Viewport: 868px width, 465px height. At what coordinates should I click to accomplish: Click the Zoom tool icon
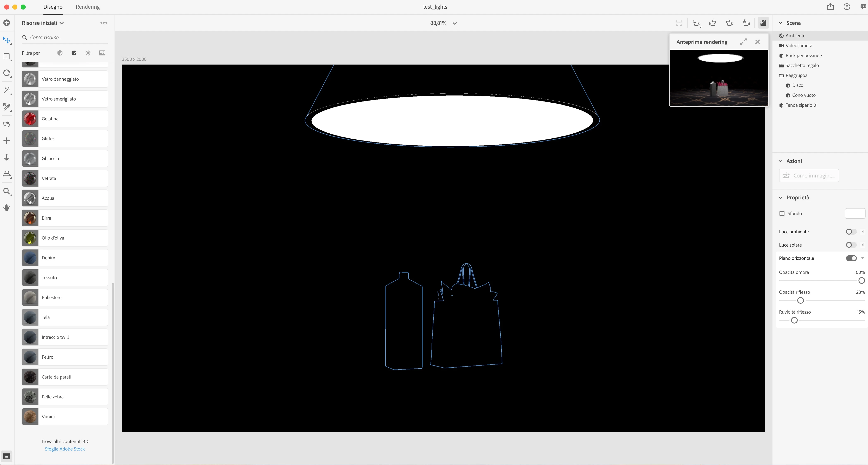point(6,191)
